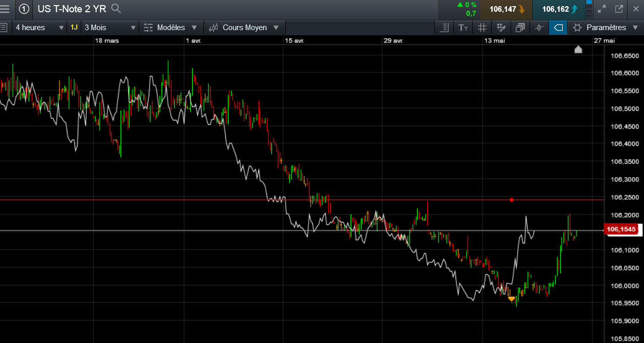Click the US T-Note 2 YR instrument title
Screen dimensions: 644x343
pyautogui.click(x=72, y=9)
